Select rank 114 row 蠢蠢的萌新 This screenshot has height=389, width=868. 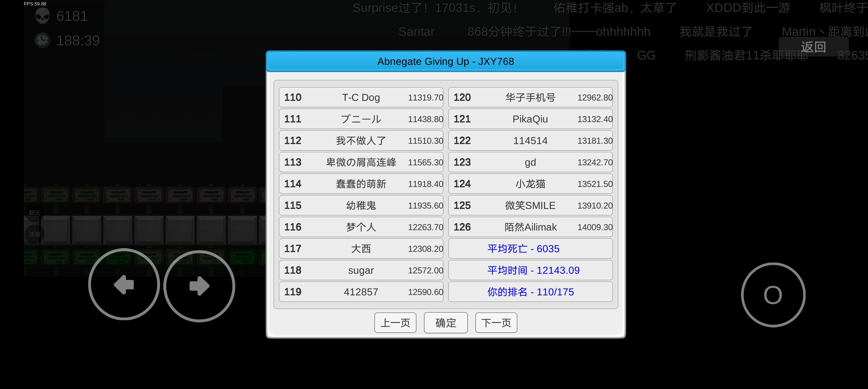click(x=361, y=184)
